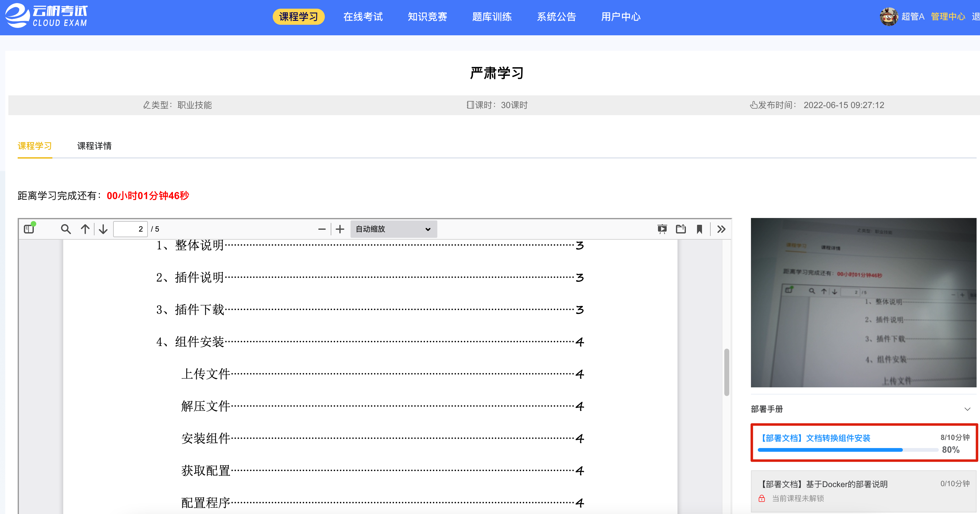980x514 pixels.
Task: Switch PDF to presentation mode
Action: (x=662, y=229)
